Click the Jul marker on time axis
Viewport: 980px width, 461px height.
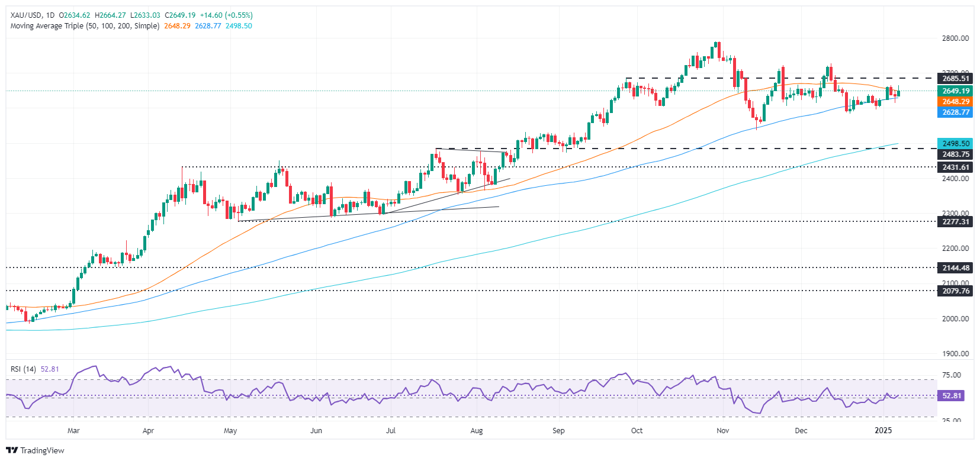pyautogui.click(x=391, y=431)
